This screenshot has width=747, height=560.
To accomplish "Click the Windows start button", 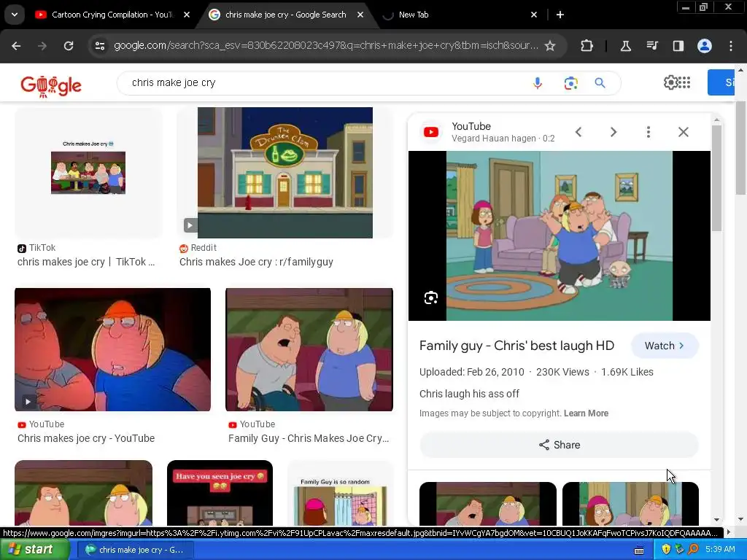I will tap(34, 550).
